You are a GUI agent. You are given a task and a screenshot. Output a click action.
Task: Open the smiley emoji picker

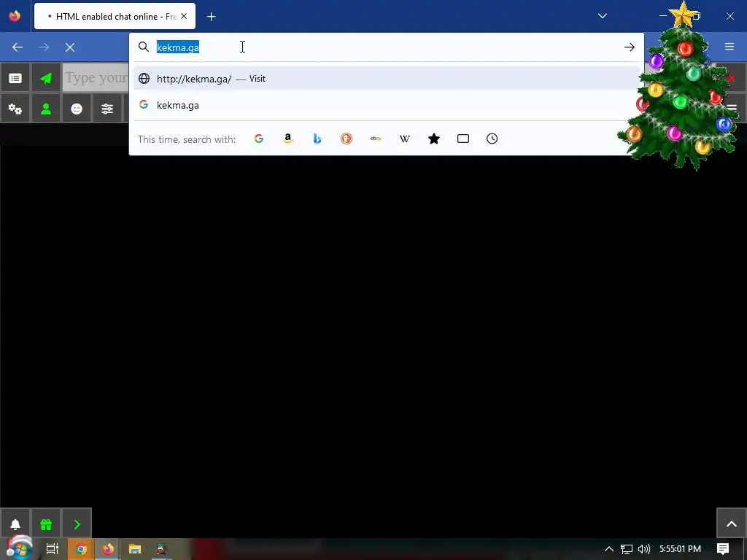[76, 109]
